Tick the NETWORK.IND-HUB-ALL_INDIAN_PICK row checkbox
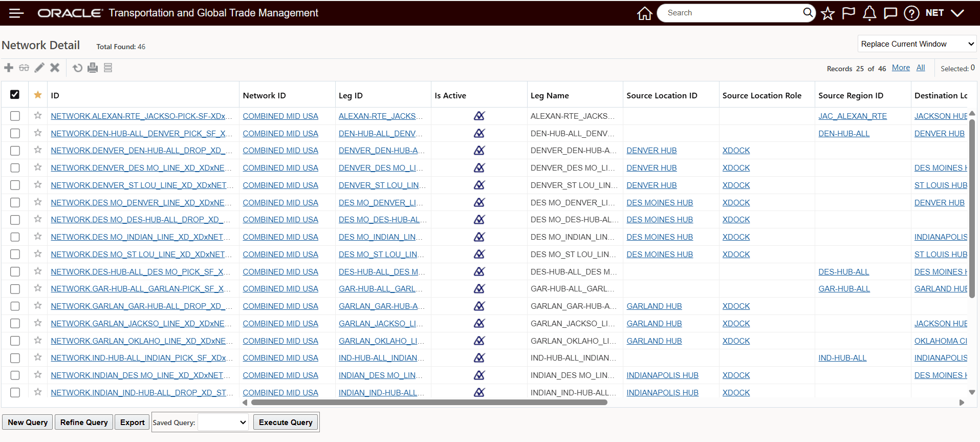 pyautogui.click(x=15, y=358)
